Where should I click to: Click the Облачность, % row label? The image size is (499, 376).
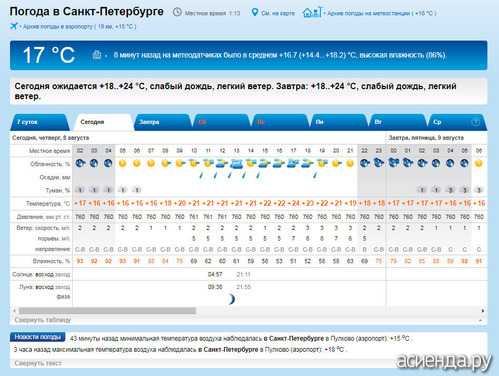50,164
